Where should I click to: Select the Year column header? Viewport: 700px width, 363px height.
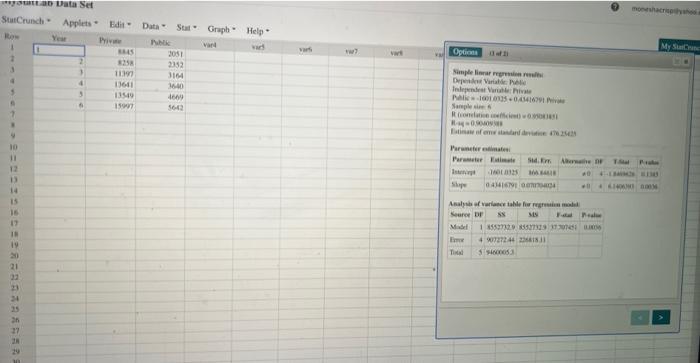[x=59, y=38]
